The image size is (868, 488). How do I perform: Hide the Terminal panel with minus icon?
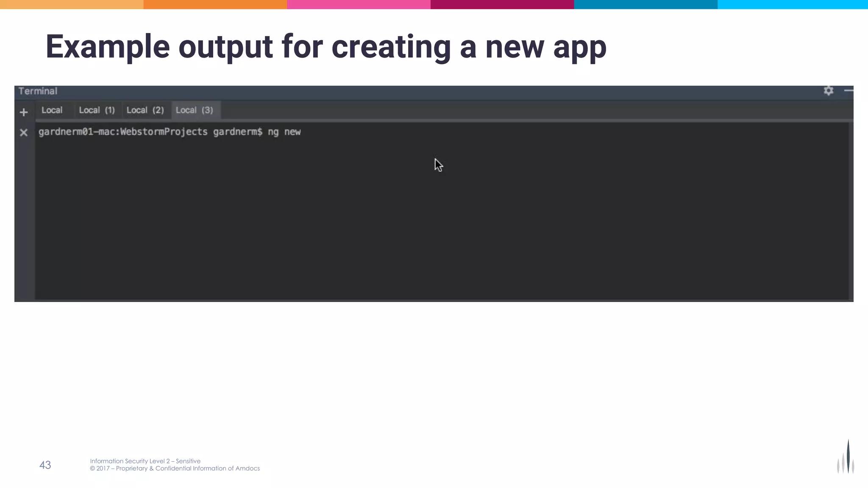click(848, 91)
